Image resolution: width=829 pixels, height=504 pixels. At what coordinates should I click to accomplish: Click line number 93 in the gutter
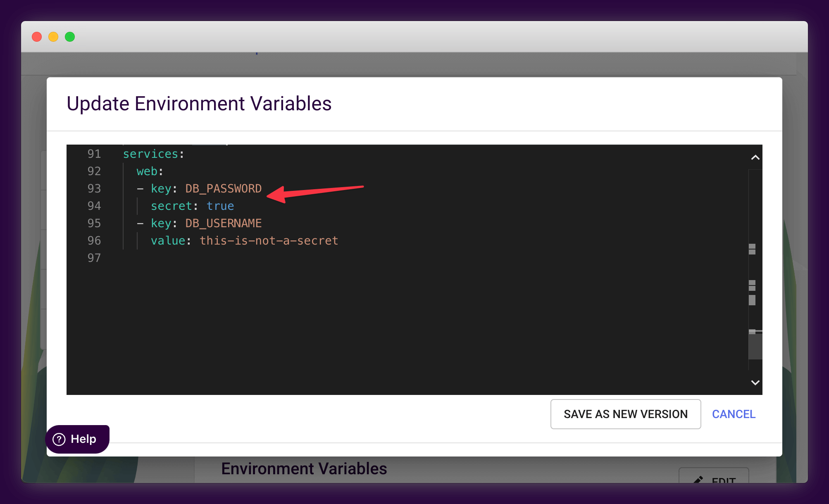[94, 189]
